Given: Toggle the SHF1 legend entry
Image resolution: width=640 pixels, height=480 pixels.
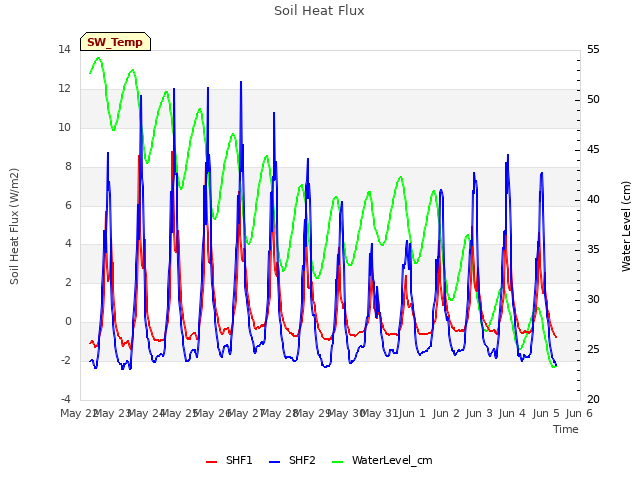Looking at the screenshot, I should (x=229, y=460).
